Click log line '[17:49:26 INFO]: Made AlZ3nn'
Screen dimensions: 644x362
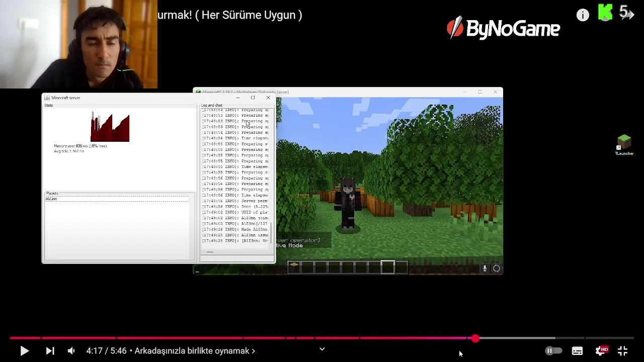point(235,229)
